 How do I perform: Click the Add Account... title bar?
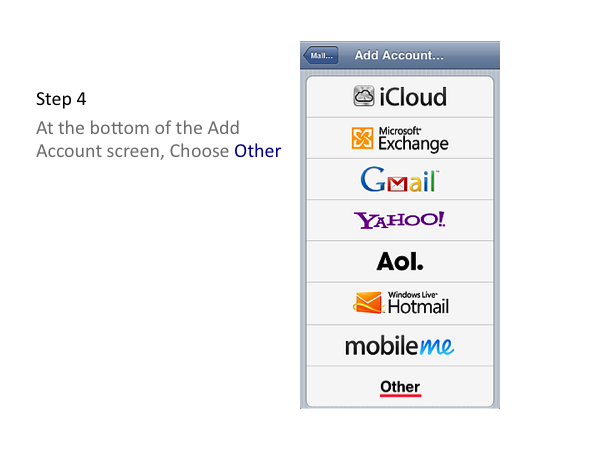coord(399,55)
